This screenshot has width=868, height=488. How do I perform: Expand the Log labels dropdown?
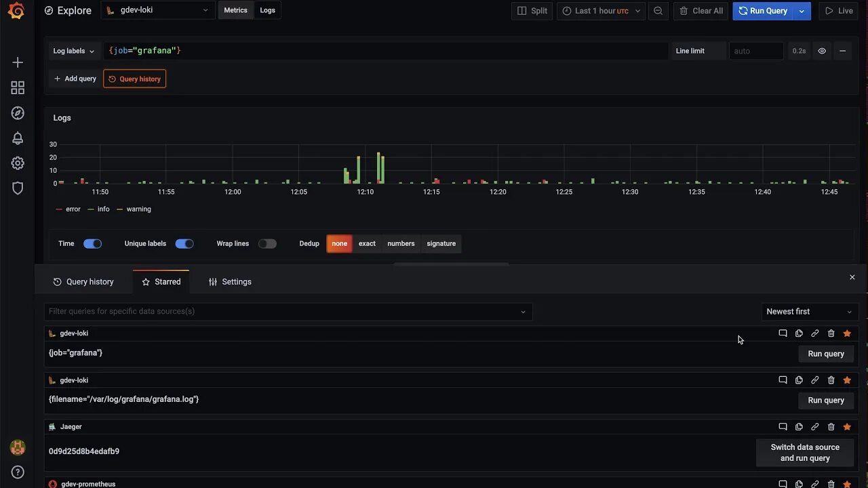tap(74, 51)
